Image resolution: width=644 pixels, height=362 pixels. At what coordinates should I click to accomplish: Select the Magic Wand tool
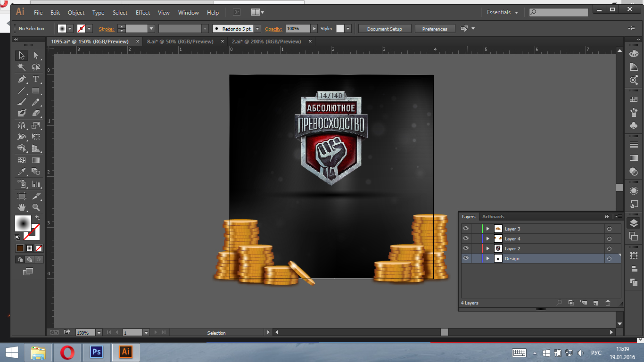tap(22, 67)
